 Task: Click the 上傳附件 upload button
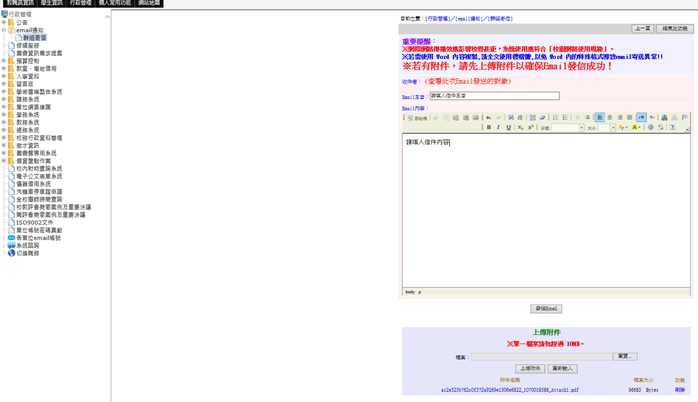tap(530, 369)
